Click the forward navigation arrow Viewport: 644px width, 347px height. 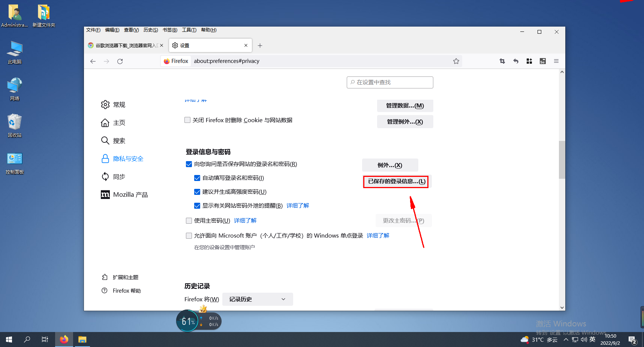[106, 61]
